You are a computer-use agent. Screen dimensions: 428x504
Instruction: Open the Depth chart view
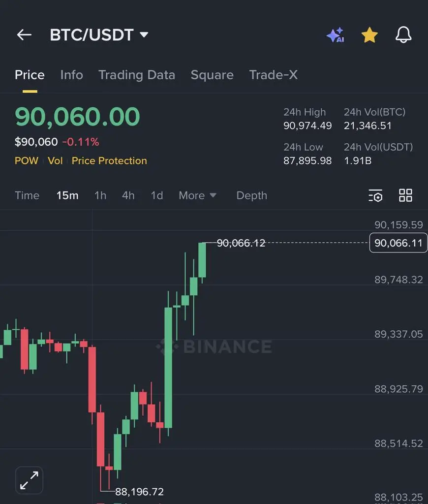click(251, 195)
